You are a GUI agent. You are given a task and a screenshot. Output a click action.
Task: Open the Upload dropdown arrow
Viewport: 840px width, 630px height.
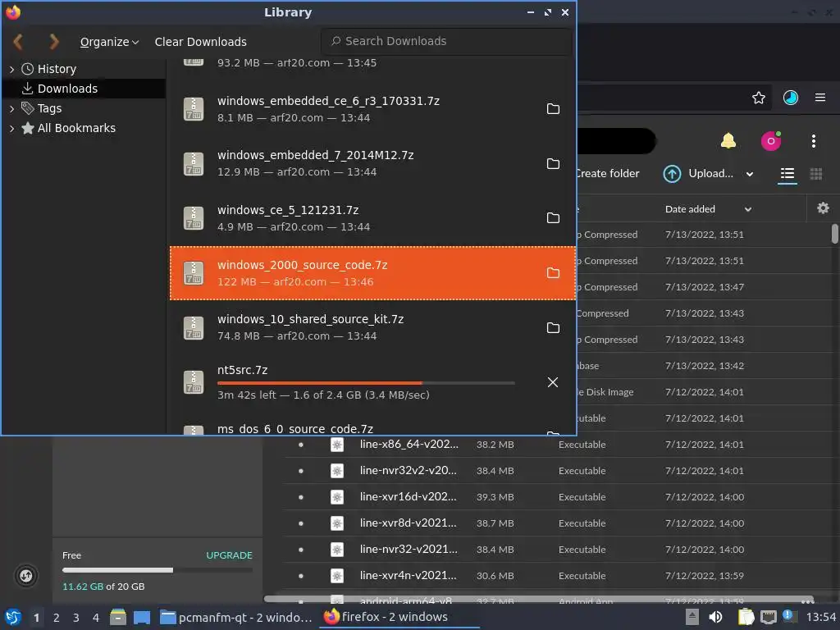pos(750,174)
